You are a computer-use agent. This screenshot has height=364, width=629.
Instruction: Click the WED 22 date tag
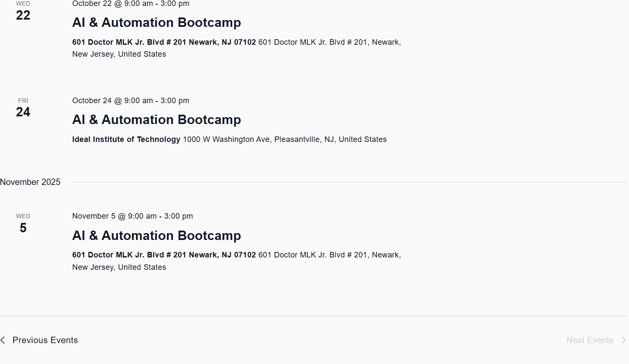23,12
